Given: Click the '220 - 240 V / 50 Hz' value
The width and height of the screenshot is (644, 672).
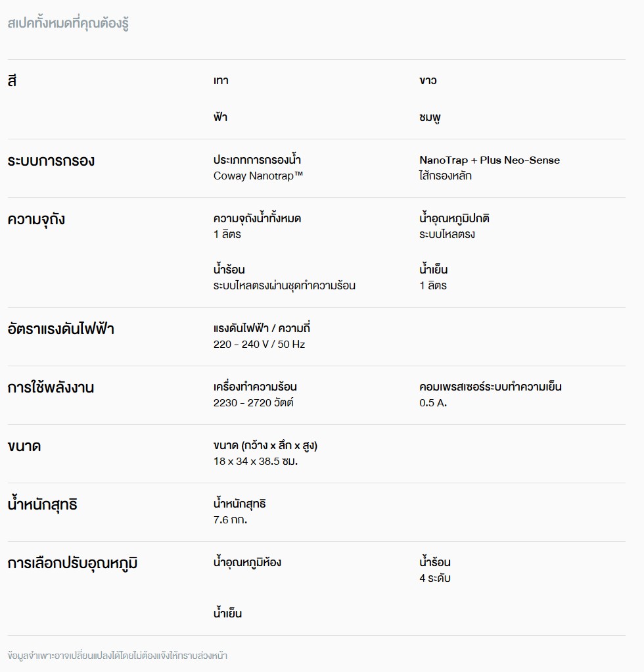Looking at the screenshot, I should point(259,344).
